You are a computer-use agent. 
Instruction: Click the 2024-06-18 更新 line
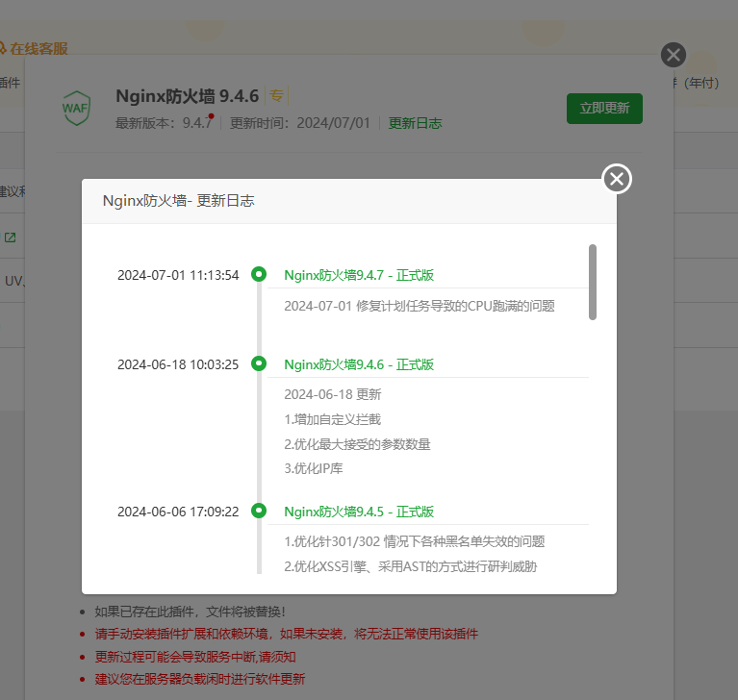point(332,394)
